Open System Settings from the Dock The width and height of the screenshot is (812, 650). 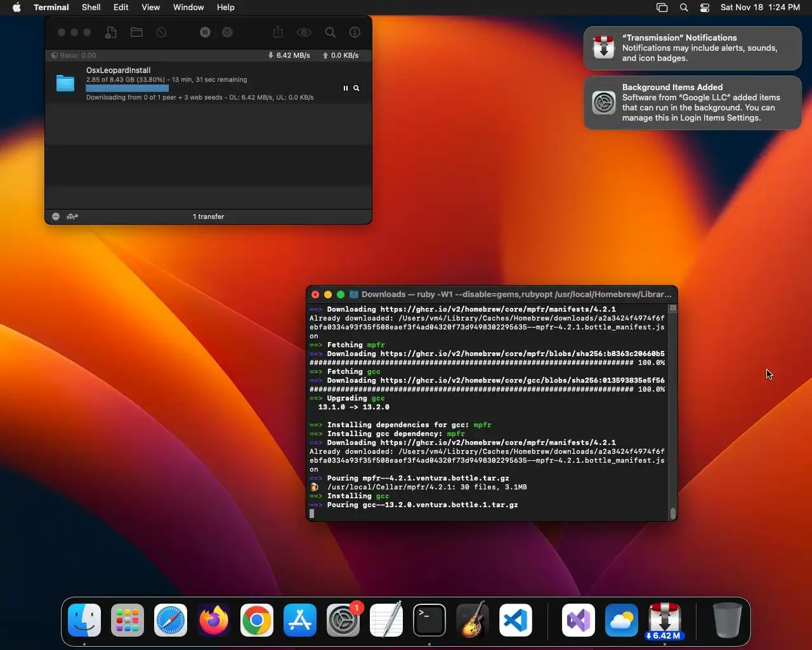(343, 620)
